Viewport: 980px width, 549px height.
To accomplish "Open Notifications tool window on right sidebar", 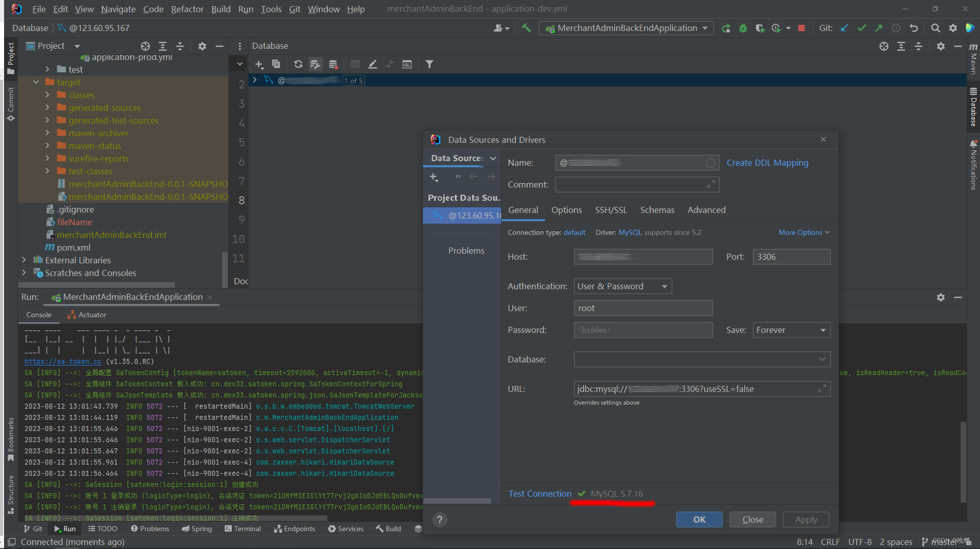I will pos(973,165).
